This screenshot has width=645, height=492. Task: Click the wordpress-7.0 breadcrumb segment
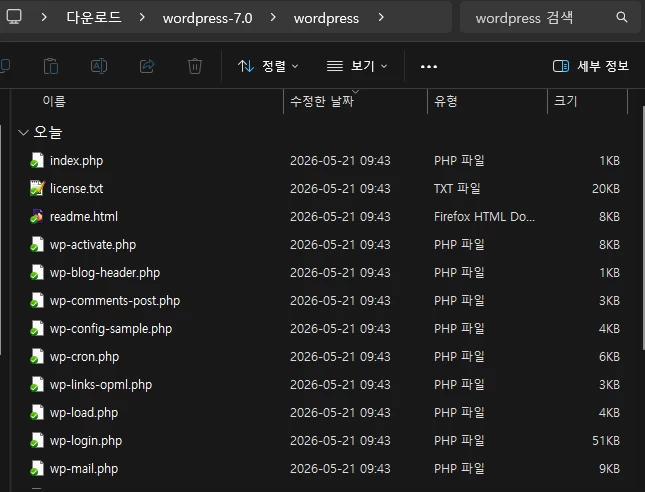207,18
